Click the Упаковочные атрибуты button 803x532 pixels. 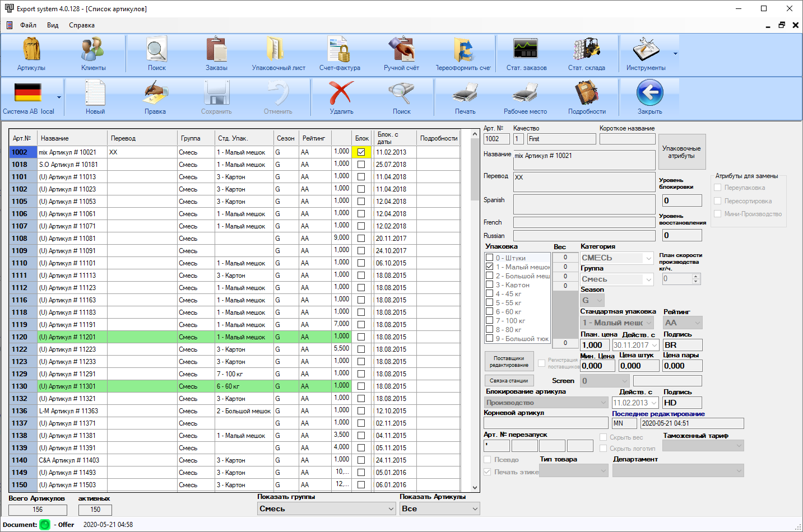(681, 152)
